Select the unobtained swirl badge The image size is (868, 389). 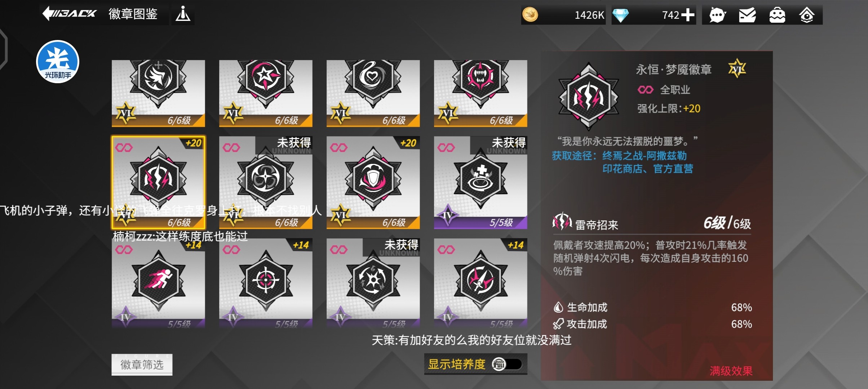(x=266, y=183)
